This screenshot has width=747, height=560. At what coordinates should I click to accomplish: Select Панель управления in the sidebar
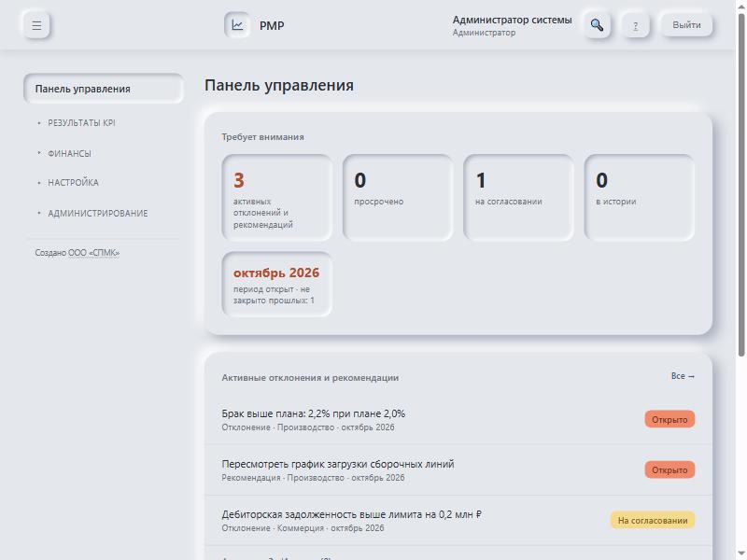click(104, 89)
